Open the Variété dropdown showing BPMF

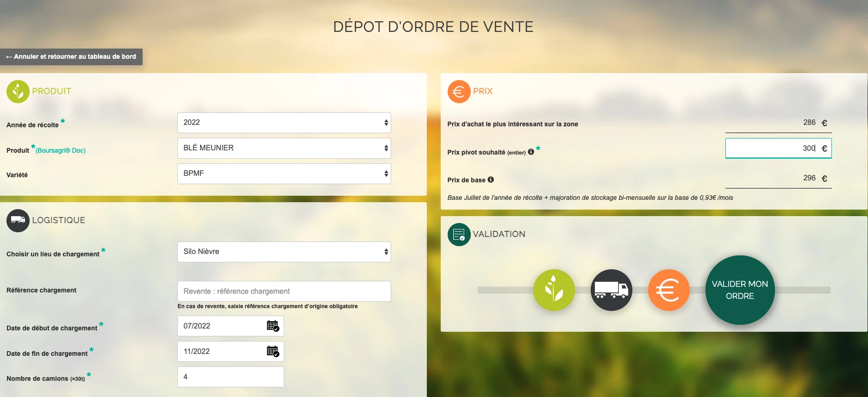coord(284,174)
